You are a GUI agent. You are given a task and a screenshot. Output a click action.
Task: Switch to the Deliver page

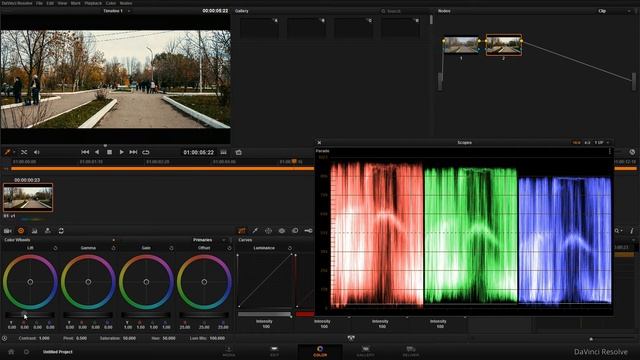[411, 351]
